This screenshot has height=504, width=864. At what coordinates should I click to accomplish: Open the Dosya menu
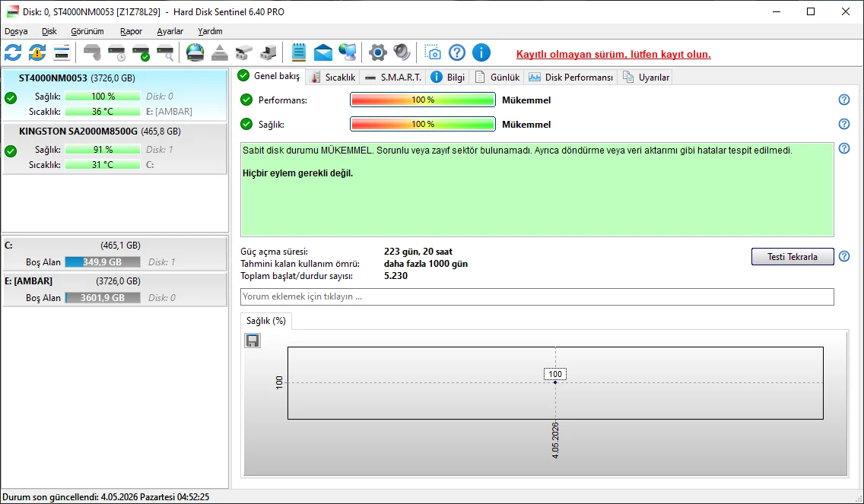16,31
